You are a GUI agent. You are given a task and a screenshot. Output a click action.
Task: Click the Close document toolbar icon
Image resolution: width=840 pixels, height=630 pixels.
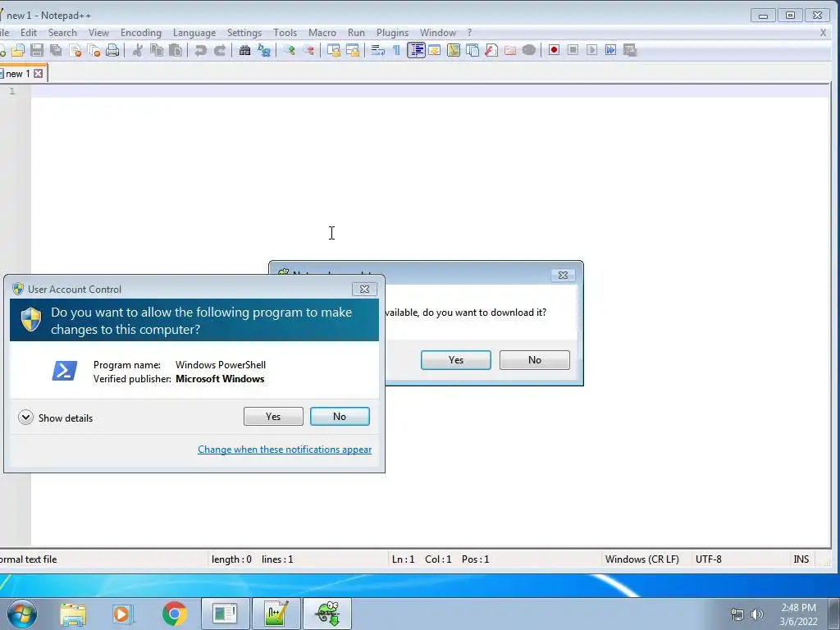[x=75, y=50]
